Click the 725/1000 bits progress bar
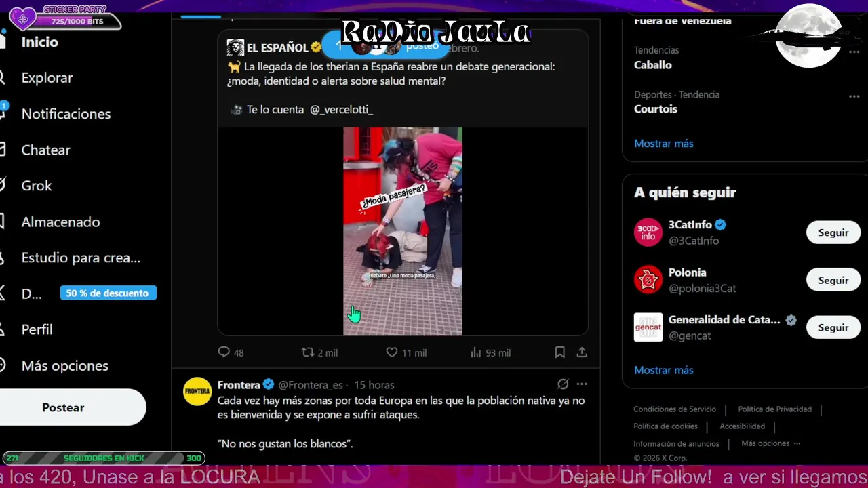The image size is (868, 488). pos(77,22)
